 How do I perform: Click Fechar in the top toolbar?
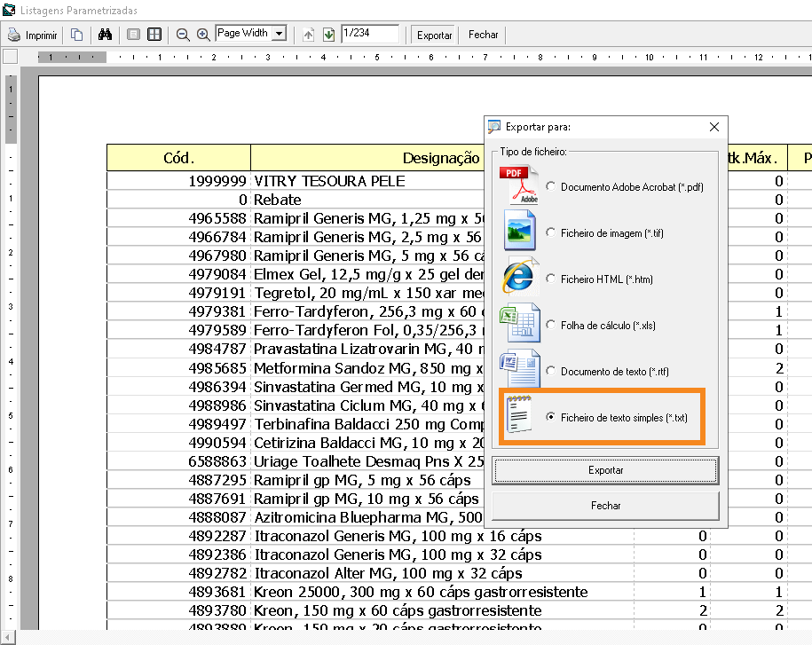click(484, 35)
